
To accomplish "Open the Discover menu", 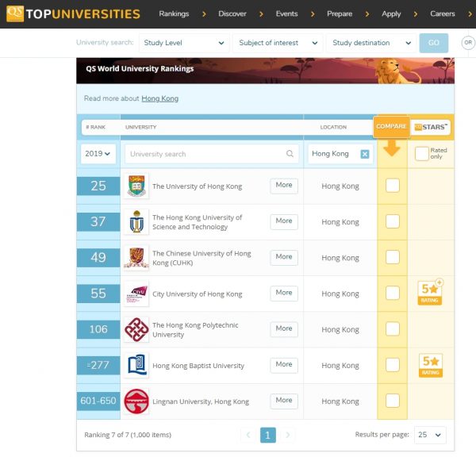I will coord(232,13).
